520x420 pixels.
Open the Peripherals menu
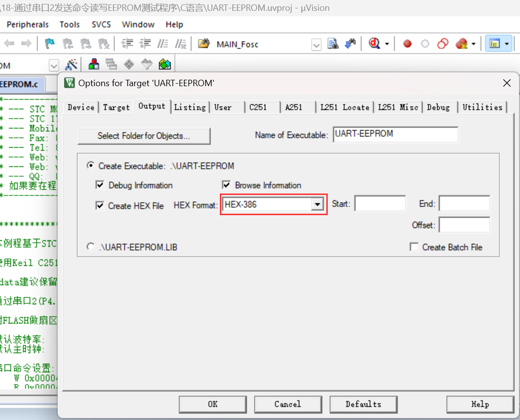coord(28,25)
